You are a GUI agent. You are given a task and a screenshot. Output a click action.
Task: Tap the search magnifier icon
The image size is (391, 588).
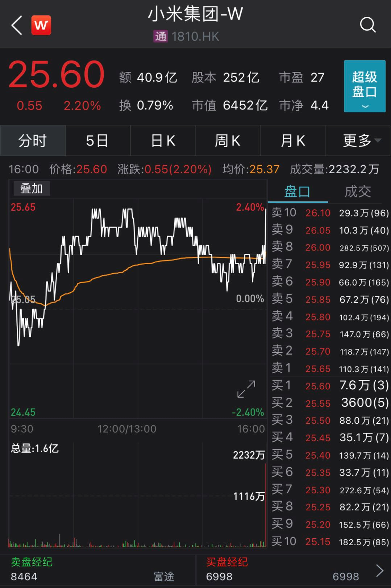[x=367, y=25]
